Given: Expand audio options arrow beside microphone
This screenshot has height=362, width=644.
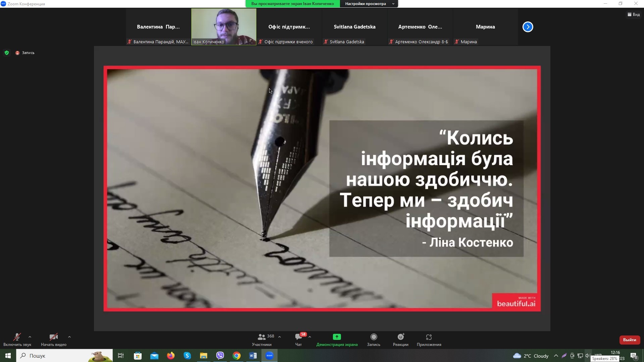Looking at the screenshot, I should tap(30, 337).
